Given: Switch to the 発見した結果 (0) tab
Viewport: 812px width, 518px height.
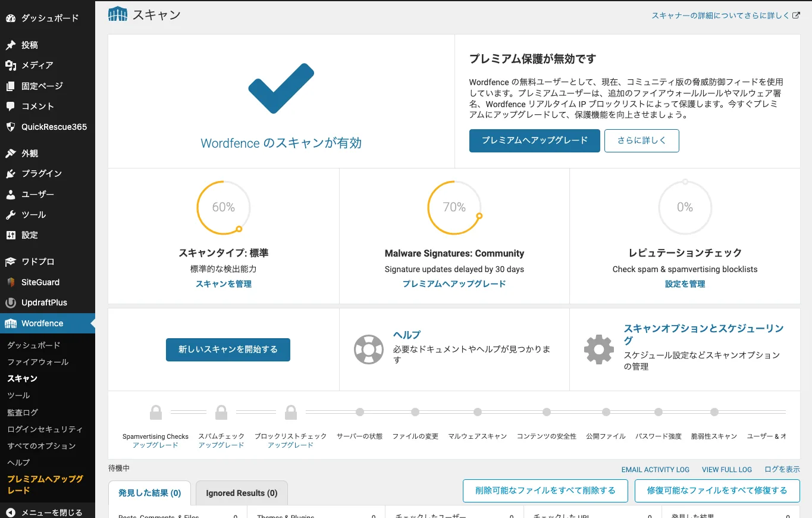Looking at the screenshot, I should point(149,493).
